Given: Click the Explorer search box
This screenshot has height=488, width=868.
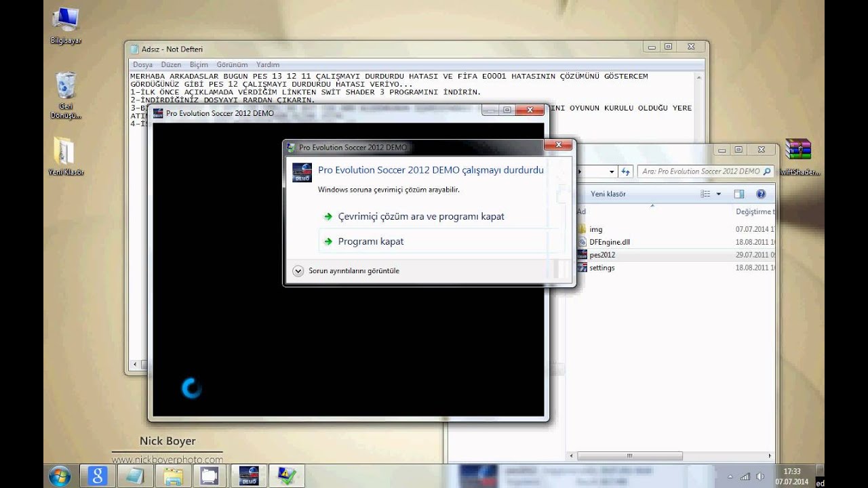Looking at the screenshot, I should [705, 171].
